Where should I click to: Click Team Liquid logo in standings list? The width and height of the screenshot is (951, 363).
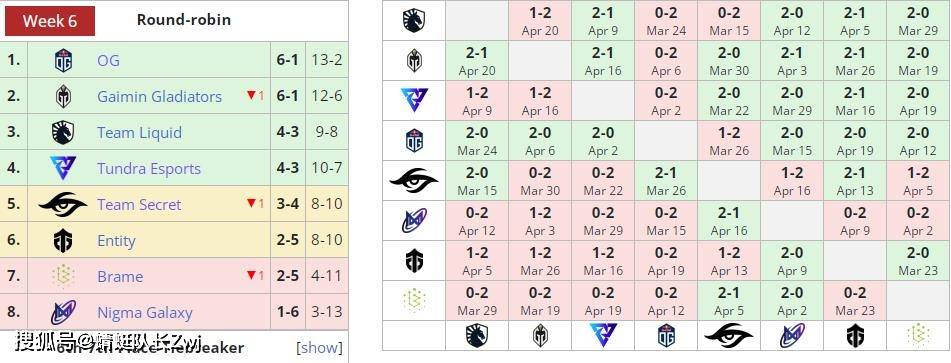pyautogui.click(x=63, y=132)
